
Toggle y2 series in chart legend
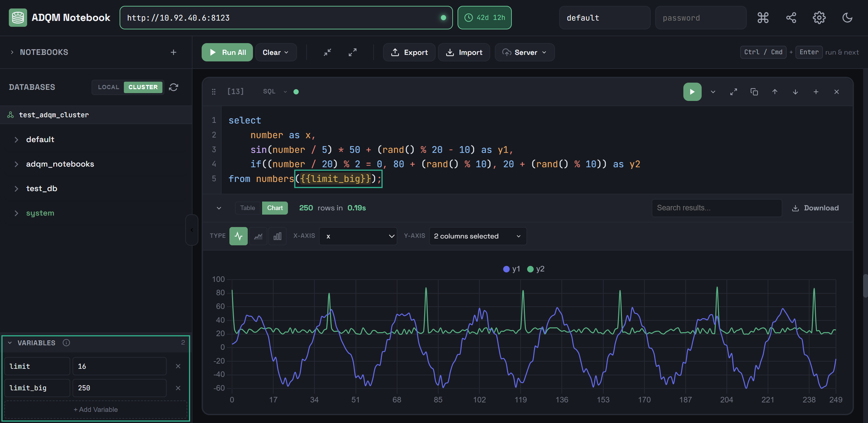536,269
